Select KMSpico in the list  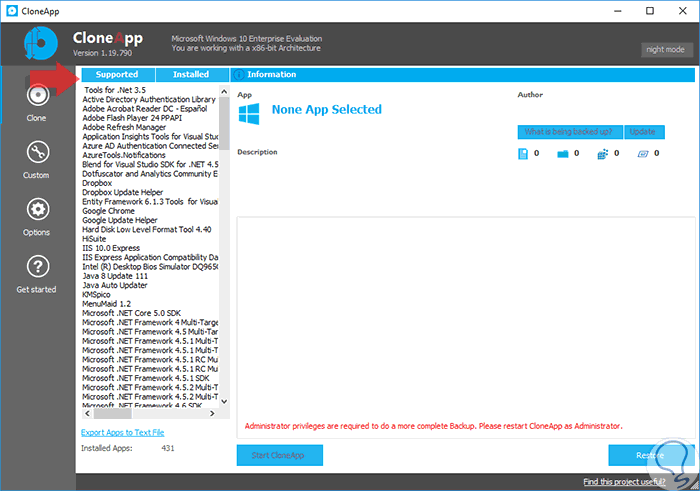96,295
